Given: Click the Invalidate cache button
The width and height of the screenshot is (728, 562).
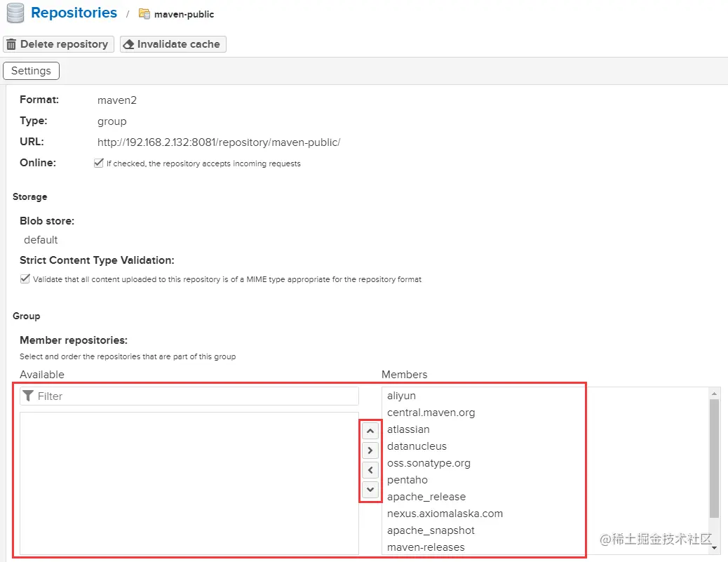Looking at the screenshot, I should pyautogui.click(x=173, y=44).
